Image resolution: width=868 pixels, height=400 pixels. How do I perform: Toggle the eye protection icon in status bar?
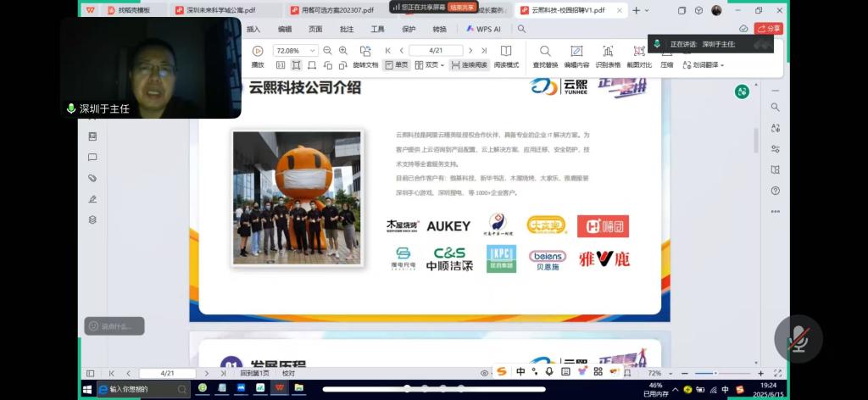pos(484,374)
